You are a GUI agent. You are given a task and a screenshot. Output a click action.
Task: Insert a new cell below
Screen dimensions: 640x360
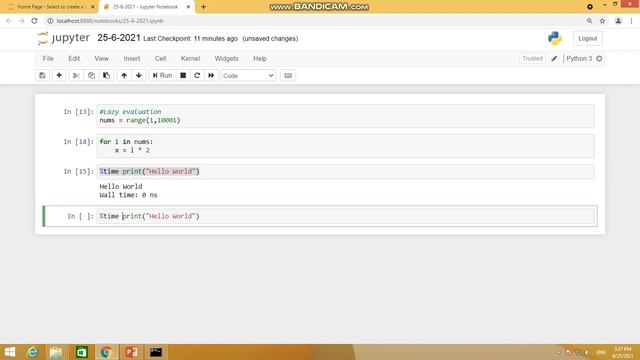(x=59, y=76)
